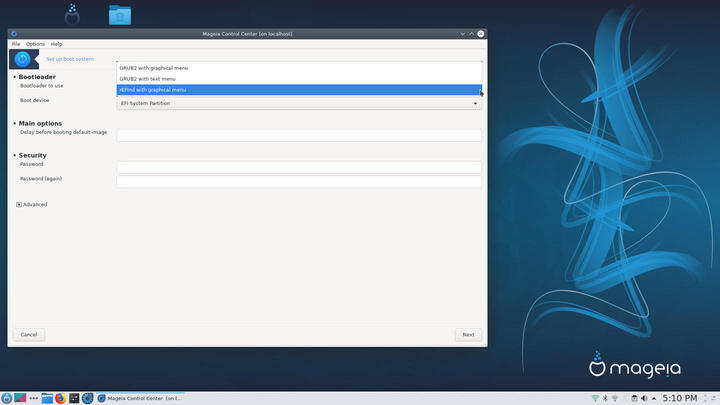Click the three-dots icon in the taskbar
720x405 pixels.
pos(34,398)
